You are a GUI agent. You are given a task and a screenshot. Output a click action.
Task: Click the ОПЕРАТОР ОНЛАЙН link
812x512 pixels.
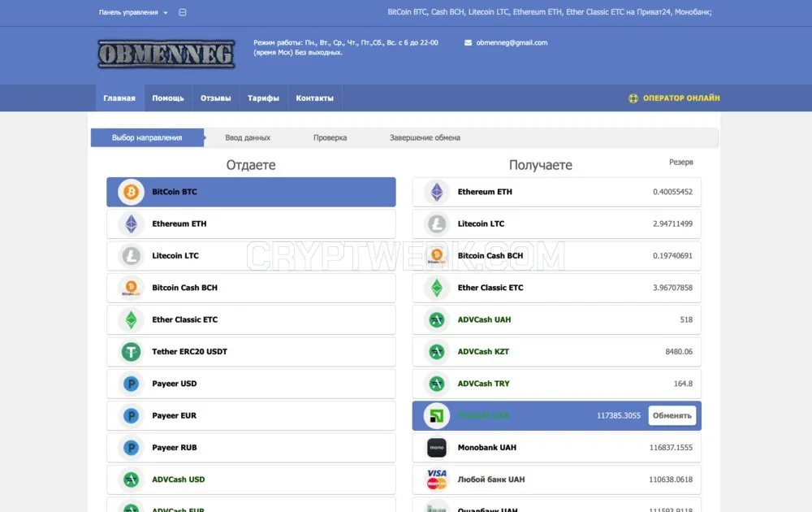coord(681,98)
